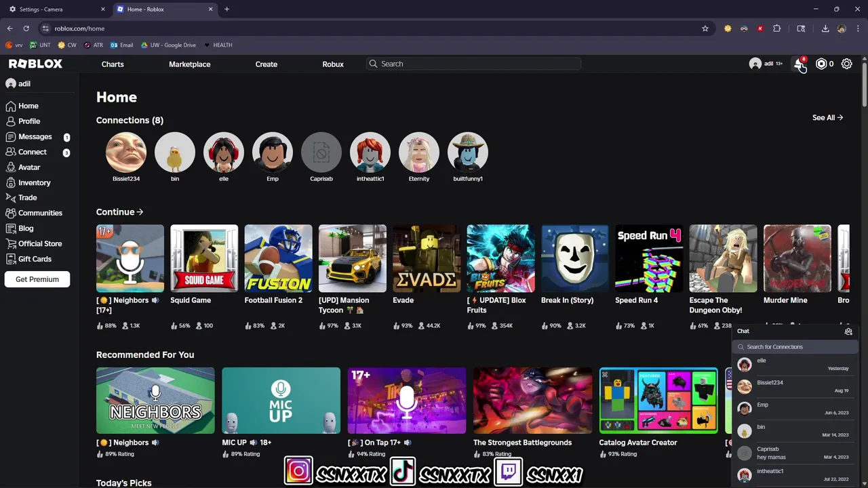Image resolution: width=868 pixels, height=488 pixels.
Task: Click the chat settings icon in Chat panel
Action: point(848,331)
